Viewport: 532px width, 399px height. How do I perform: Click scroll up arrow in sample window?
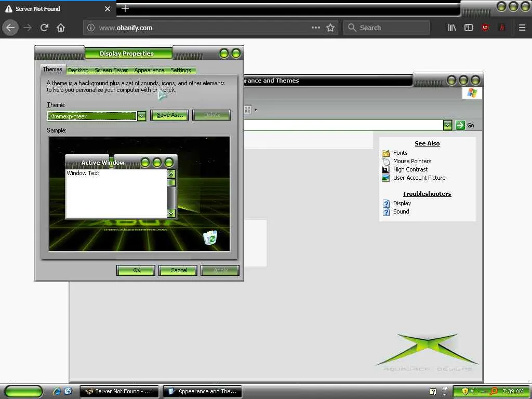pyautogui.click(x=171, y=174)
